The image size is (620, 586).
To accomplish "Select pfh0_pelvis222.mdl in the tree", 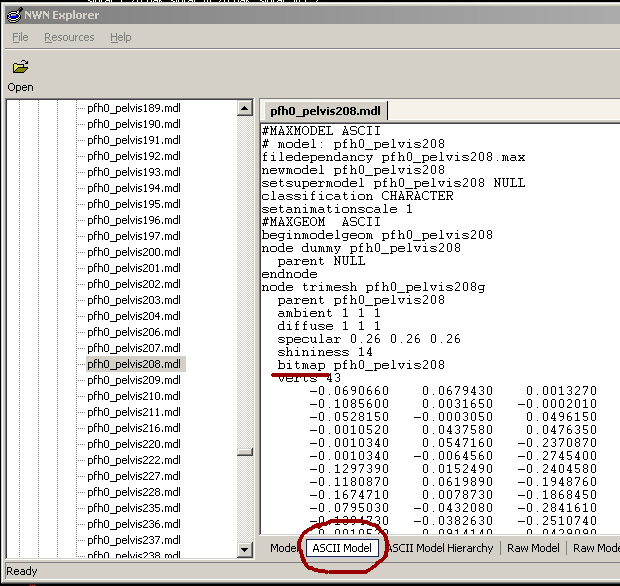I will click(x=134, y=460).
